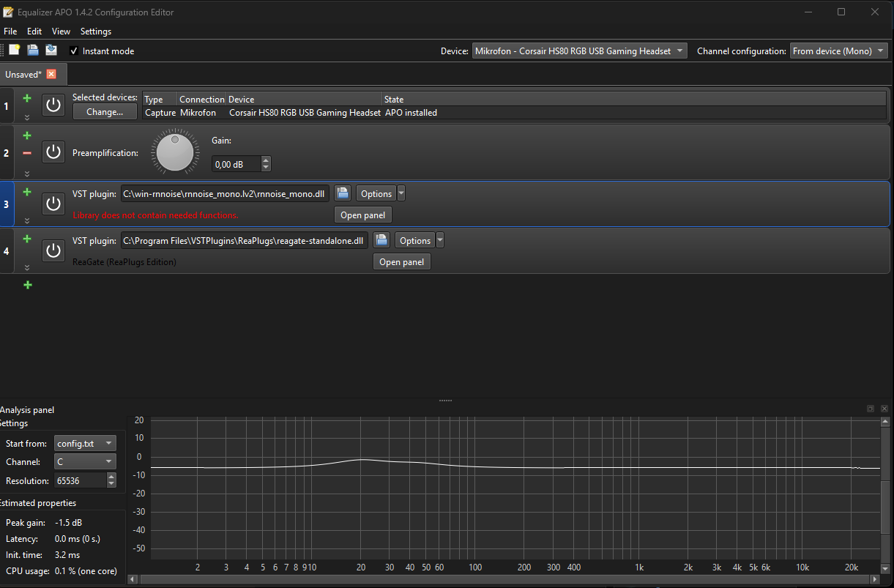894x588 pixels.
Task: Disable the ReaGate VST plugin
Action: point(53,250)
